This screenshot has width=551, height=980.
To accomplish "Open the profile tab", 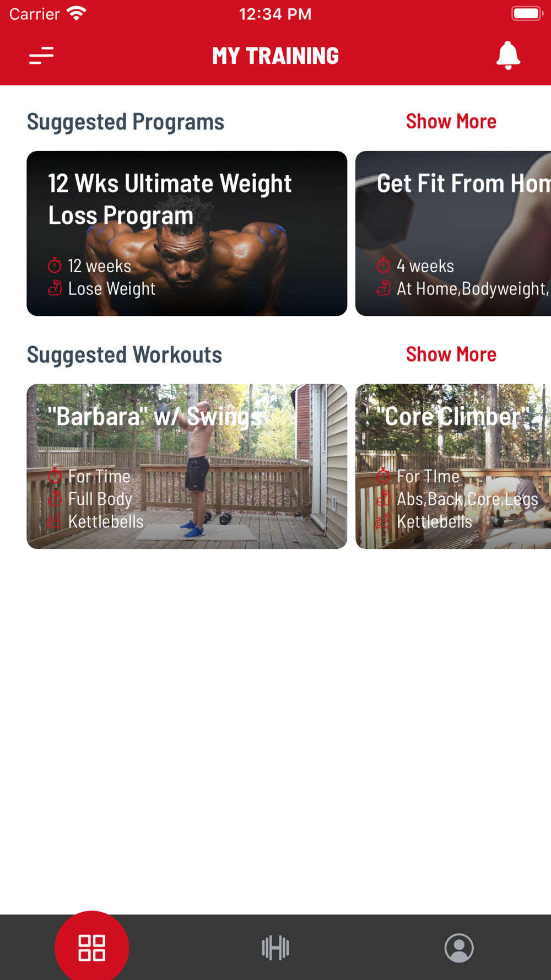I will (x=459, y=947).
